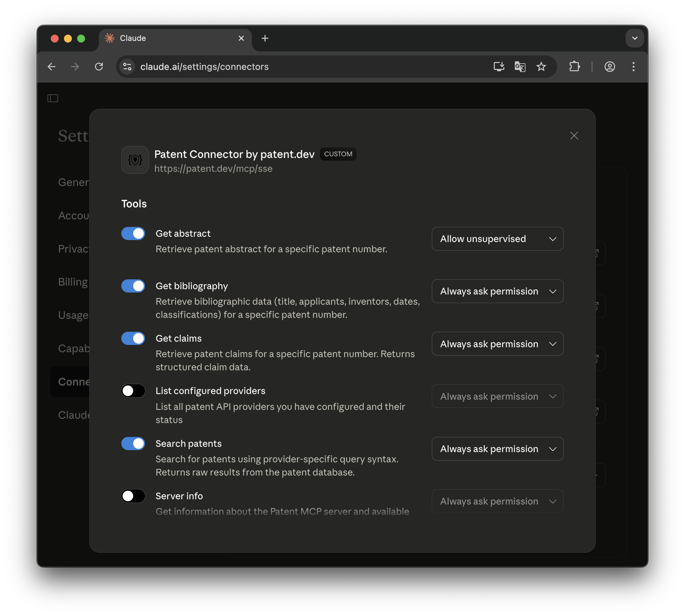This screenshot has width=685, height=616.
Task: Disable the Get abstract tool toggle
Action: [133, 233]
